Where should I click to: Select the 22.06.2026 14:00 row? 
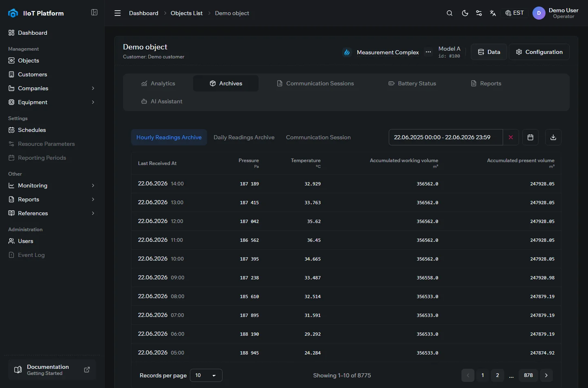click(x=346, y=184)
